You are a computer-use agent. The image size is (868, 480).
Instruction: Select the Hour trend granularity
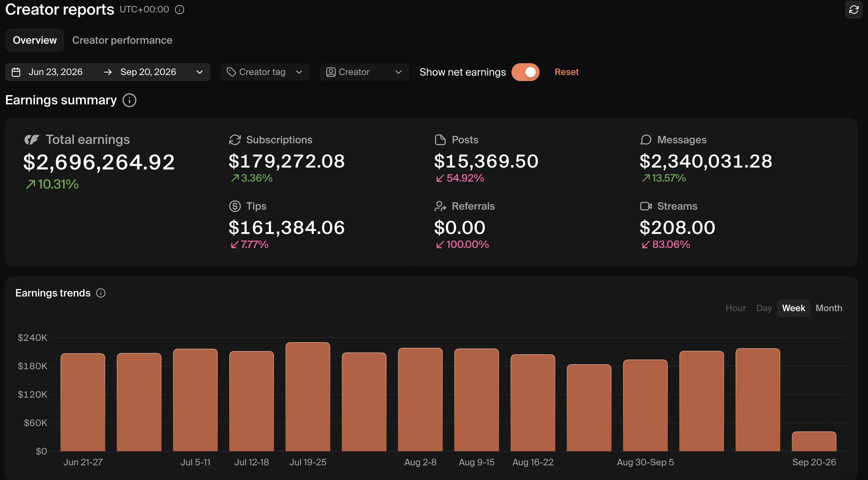point(736,308)
